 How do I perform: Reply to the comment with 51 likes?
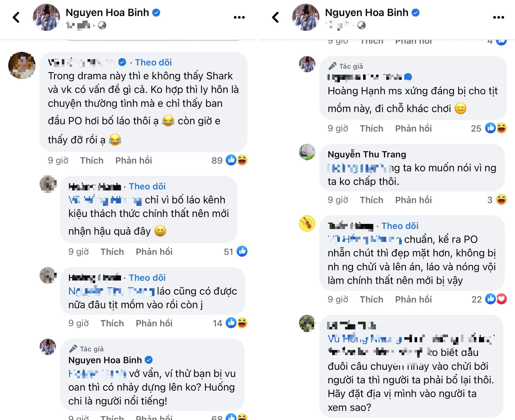[x=154, y=252]
